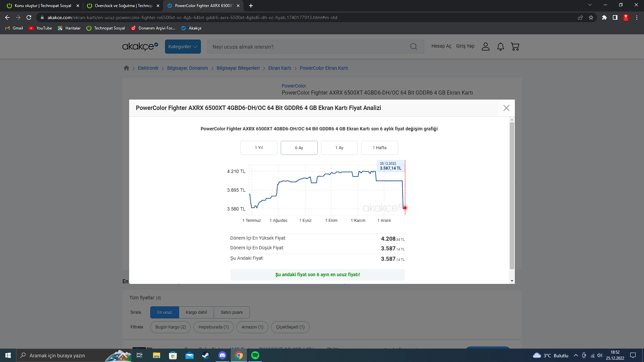The width and height of the screenshot is (644, 362).
Task: Open Chrome tab search dropdown arrow
Action: (590, 5)
